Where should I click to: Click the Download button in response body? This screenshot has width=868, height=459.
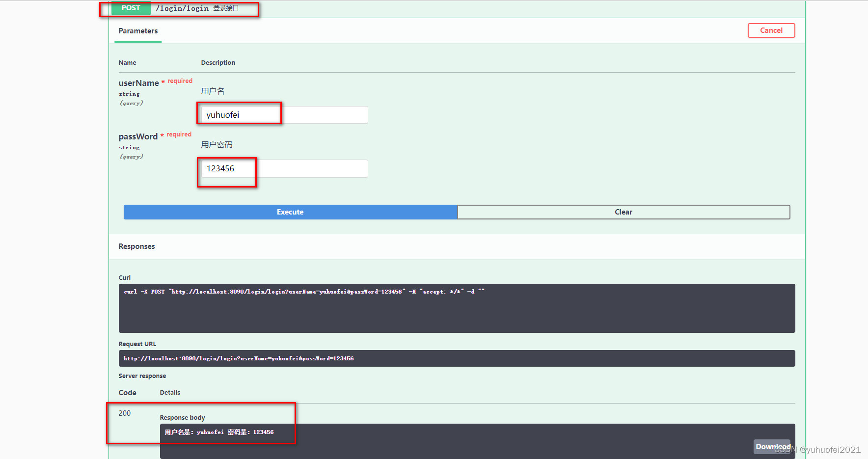[x=772, y=446]
